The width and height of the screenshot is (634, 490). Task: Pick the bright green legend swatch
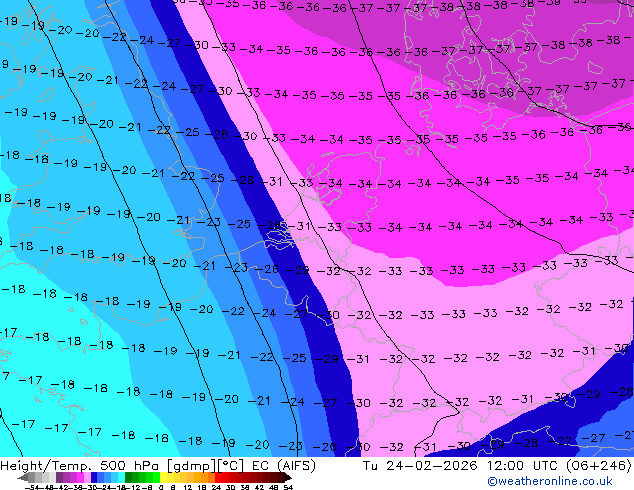pyautogui.click(x=156, y=477)
